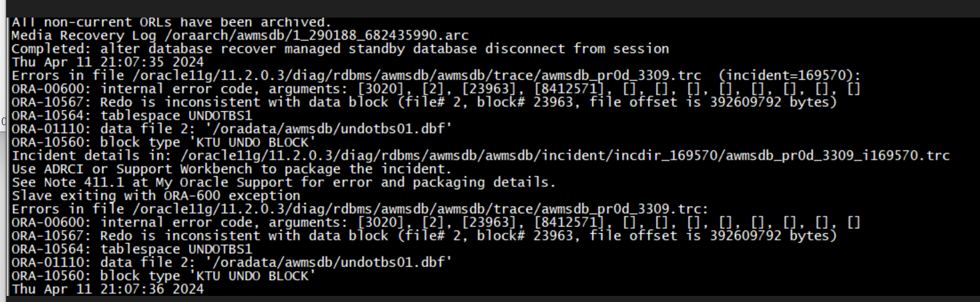Click the first ORA-10567 redo inconsistent line
980x302 pixels.
pos(423,102)
